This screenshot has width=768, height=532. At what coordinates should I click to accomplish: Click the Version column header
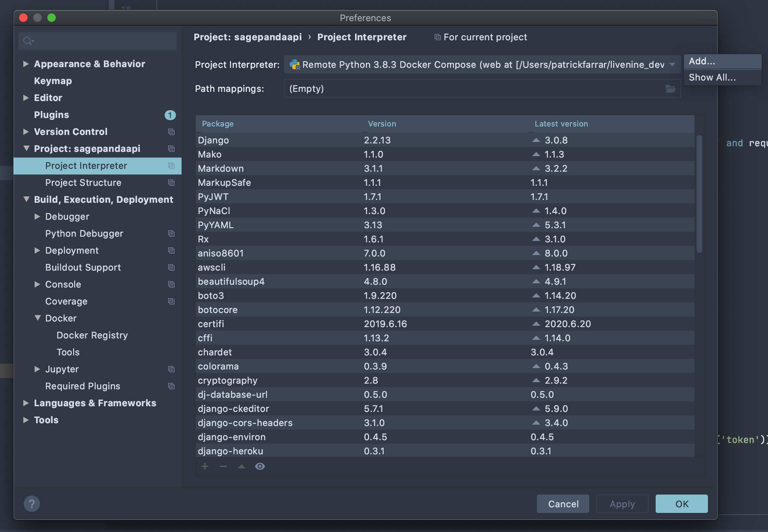click(x=445, y=124)
